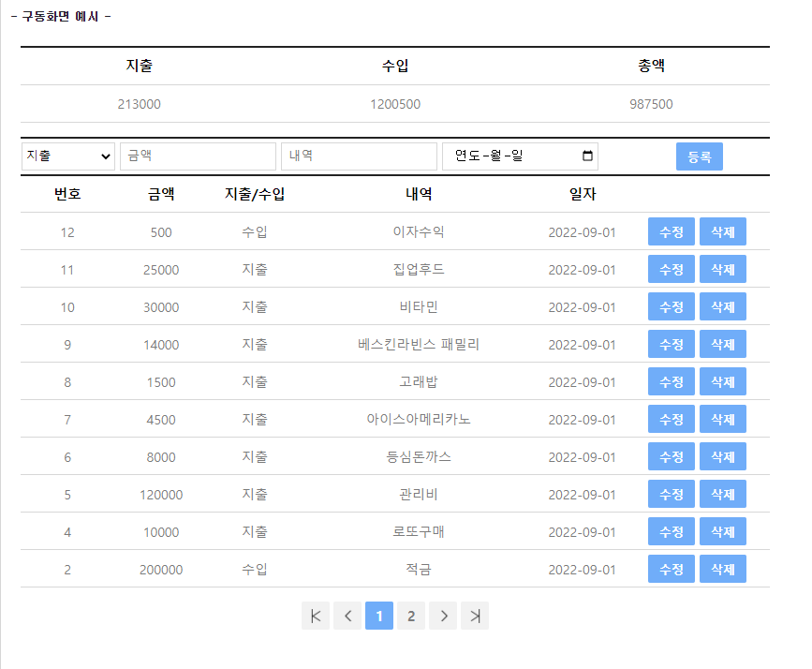Image resolution: width=812 pixels, height=669 pixels.
Task: Click amount 120000 in 관리비 row
Action: click(x=161, y=495)
